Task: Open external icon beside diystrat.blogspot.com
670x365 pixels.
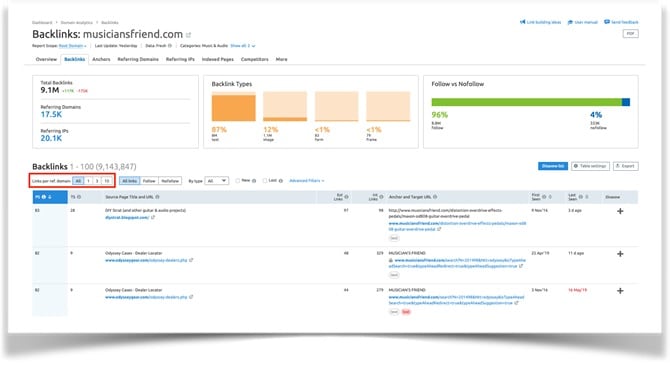Action: click(153, 218)
